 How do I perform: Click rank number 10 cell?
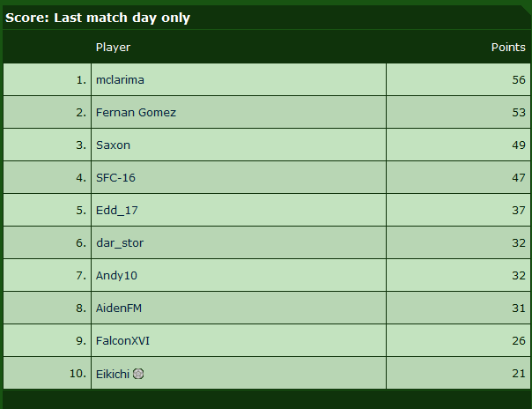point(48,373)
